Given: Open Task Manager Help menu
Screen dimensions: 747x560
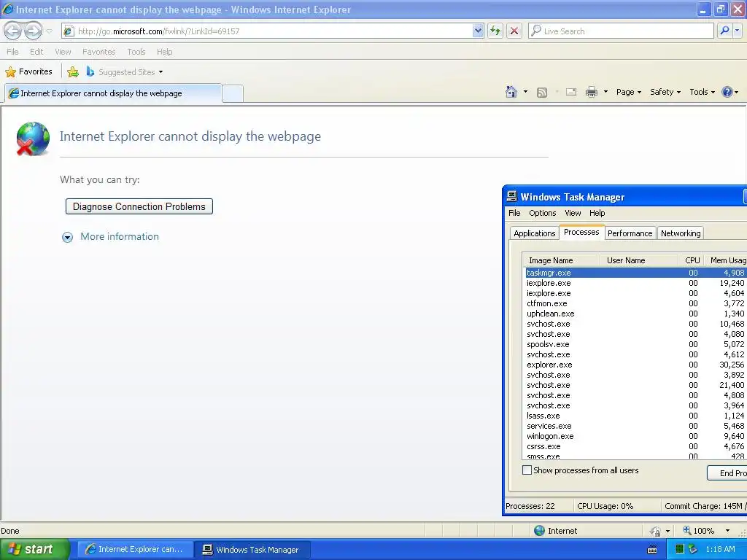Looking at the screenshot, I should coord(597,213).
